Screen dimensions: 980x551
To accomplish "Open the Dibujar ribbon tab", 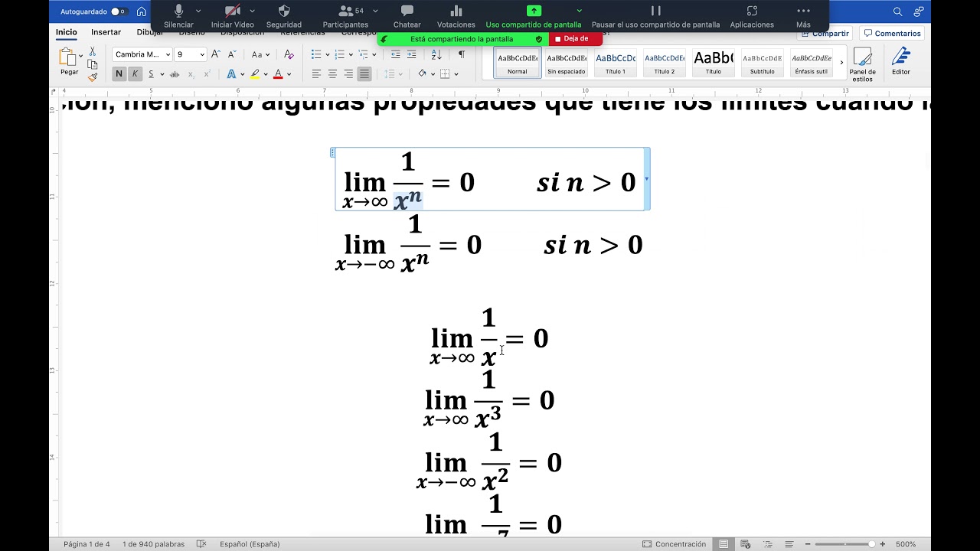I will tap(149, 33).
